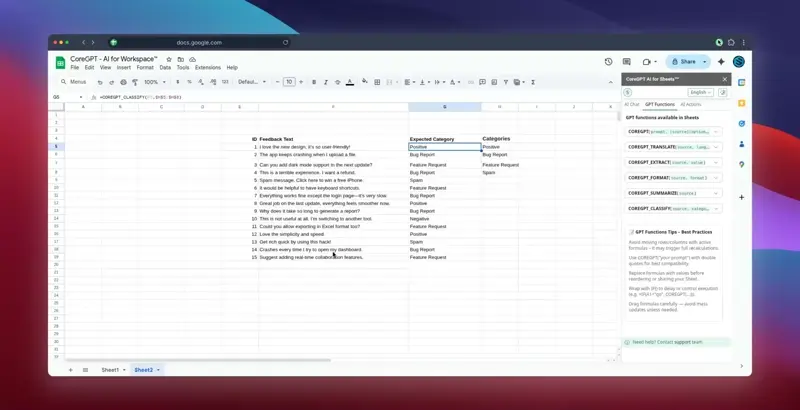This screenshot has width=800, height=410.
Task: Format as percent icon
Action: [x=189, y=82]
